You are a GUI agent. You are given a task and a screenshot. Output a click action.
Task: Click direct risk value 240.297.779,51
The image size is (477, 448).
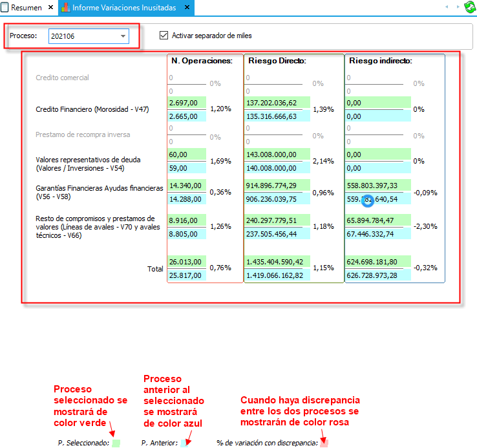[x=277, y=220]
